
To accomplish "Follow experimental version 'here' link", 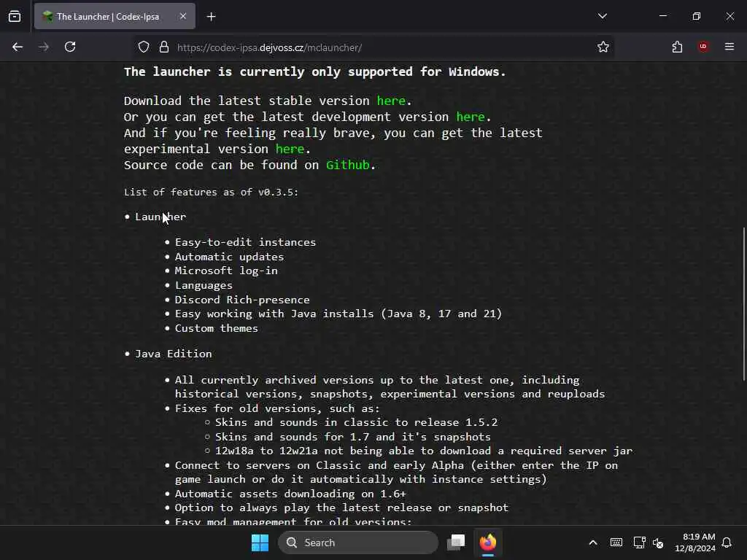I will (x=290, y=149).
